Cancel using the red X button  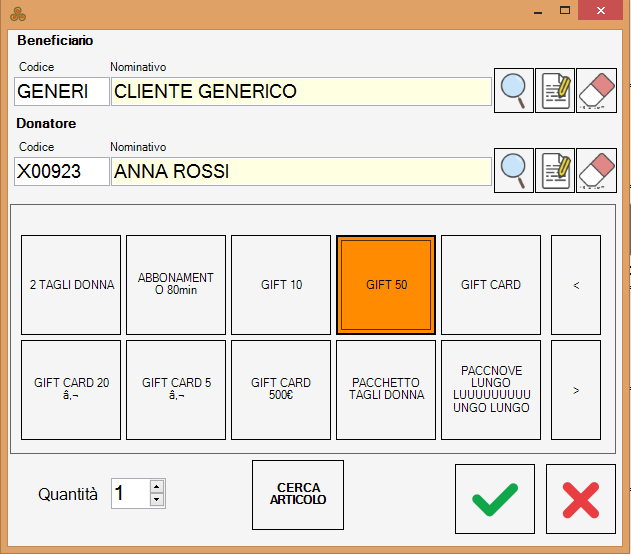click(581, 498)
